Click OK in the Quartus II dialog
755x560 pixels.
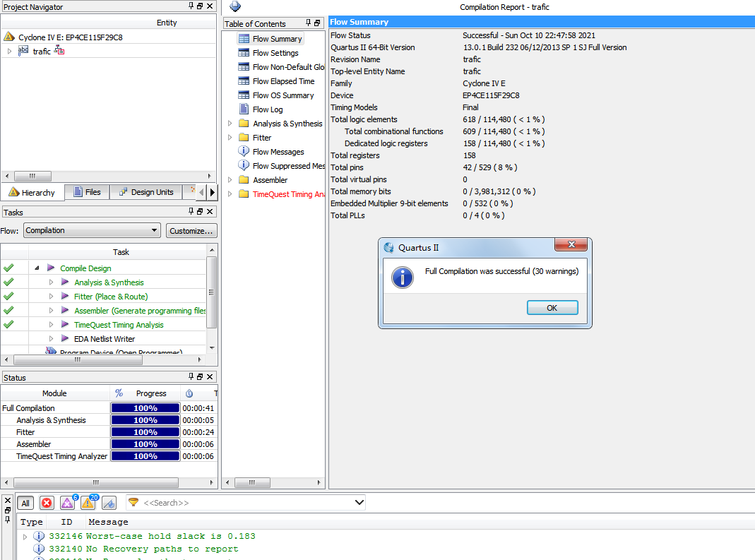pos(552,308)
